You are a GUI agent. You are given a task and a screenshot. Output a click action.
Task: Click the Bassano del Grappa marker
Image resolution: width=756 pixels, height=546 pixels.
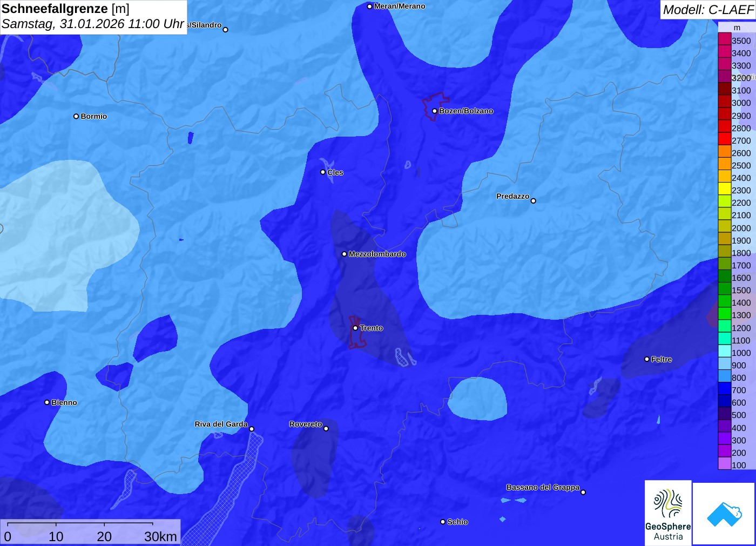(x=583, y=492)
